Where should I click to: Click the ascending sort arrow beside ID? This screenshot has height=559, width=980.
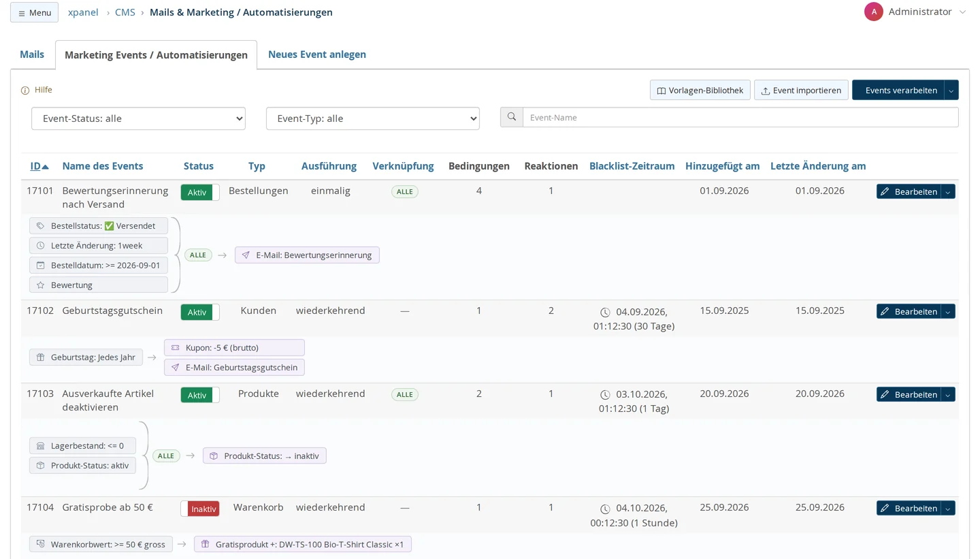coord(46,167)
